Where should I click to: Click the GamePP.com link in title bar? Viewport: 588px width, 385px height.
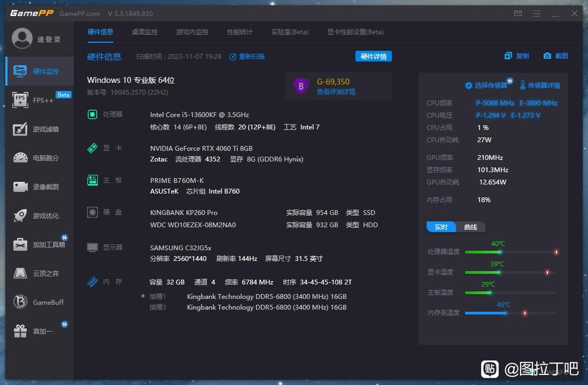click(x=80, y=13)
